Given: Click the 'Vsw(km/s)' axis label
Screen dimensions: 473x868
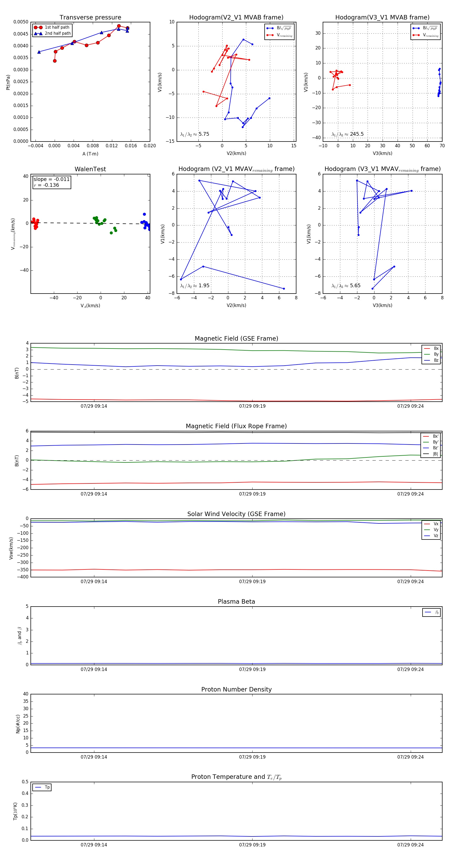Looking at the screenshot, I should coord(11,548).
